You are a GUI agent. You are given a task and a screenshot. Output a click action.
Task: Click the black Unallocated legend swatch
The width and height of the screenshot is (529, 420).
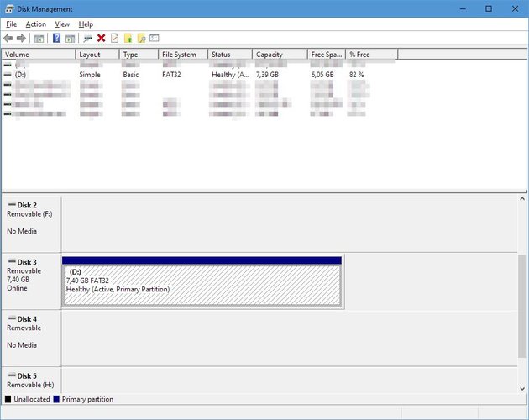pos(8,399)
